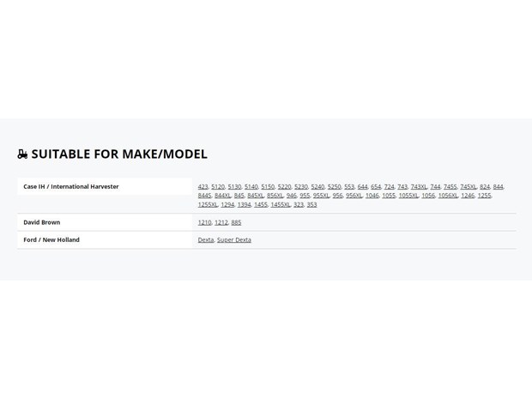Open the Super Dexta model link

coord(234,240)
